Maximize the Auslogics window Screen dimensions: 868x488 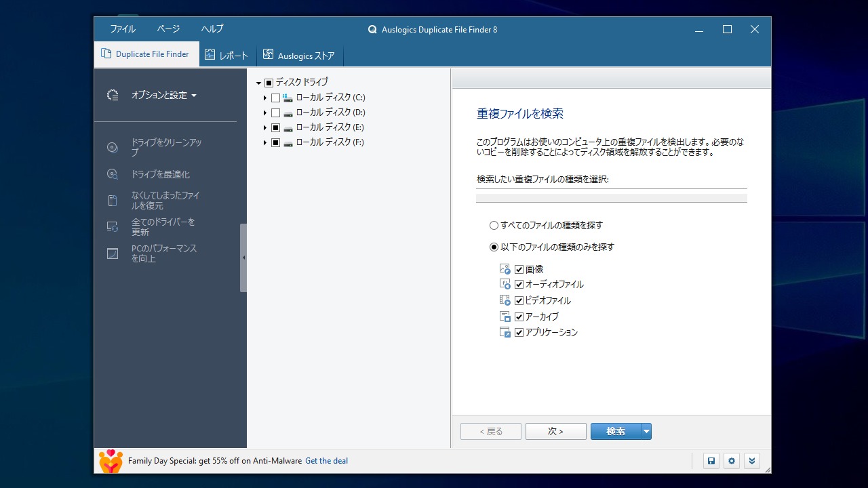[727, 29]
